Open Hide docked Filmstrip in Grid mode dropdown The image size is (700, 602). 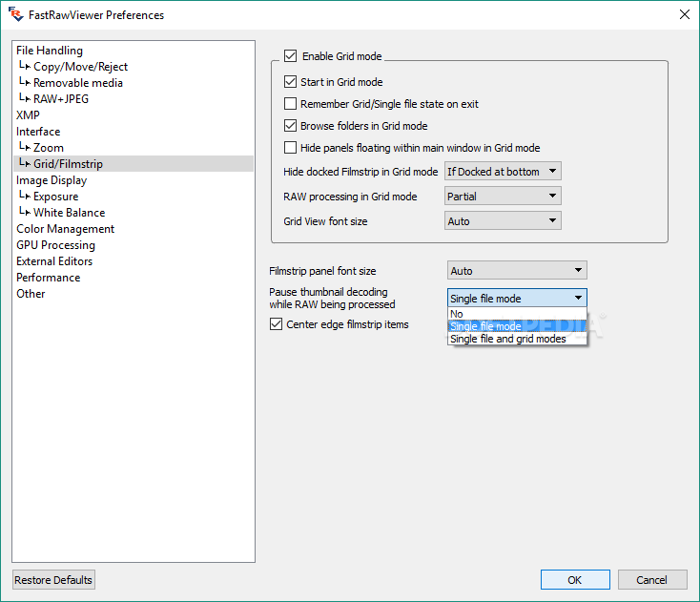coord(503,172)
